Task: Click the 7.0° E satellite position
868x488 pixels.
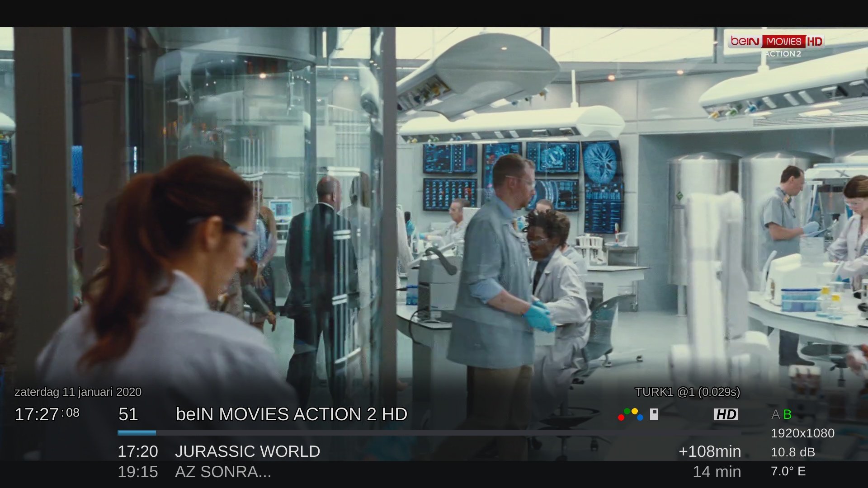Action: (788, 471)
